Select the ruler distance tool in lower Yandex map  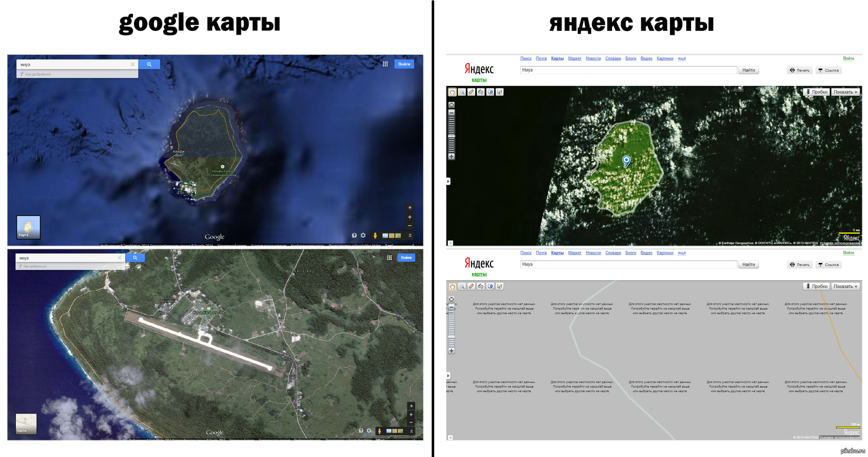click(471, 287)
